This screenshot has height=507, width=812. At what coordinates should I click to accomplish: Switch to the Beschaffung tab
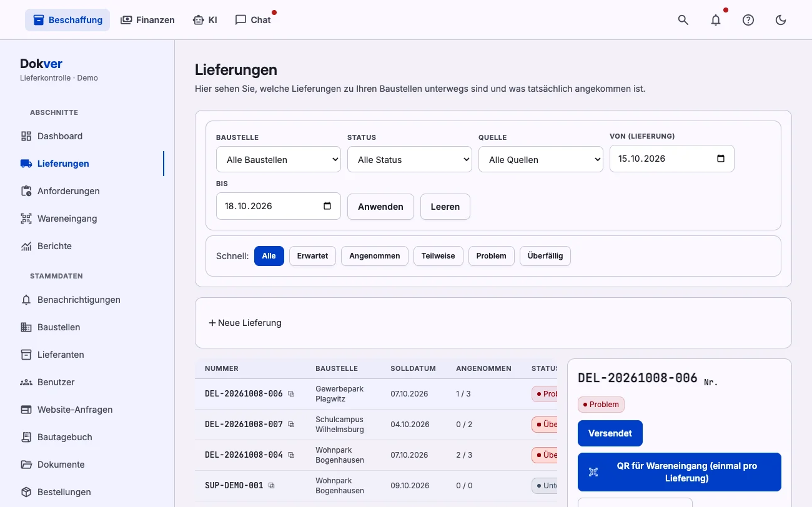pyautogui.click(x=67, y=20)
